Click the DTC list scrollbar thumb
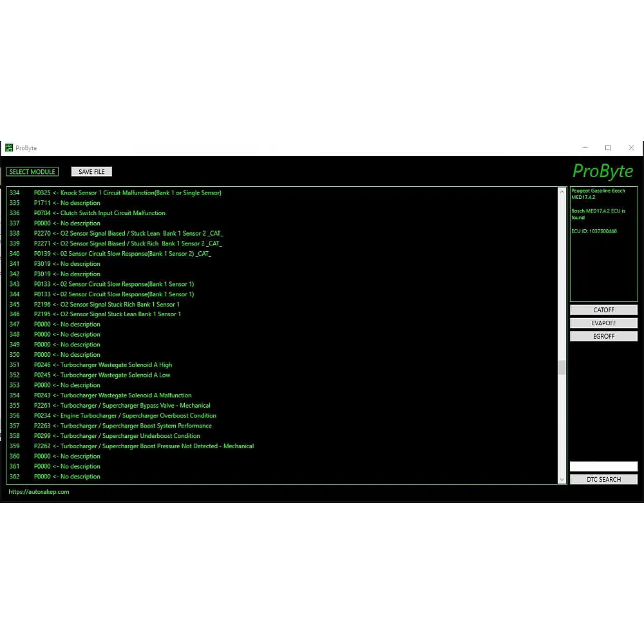The width and height of the screenshot is (644, 644). [562, 367]
